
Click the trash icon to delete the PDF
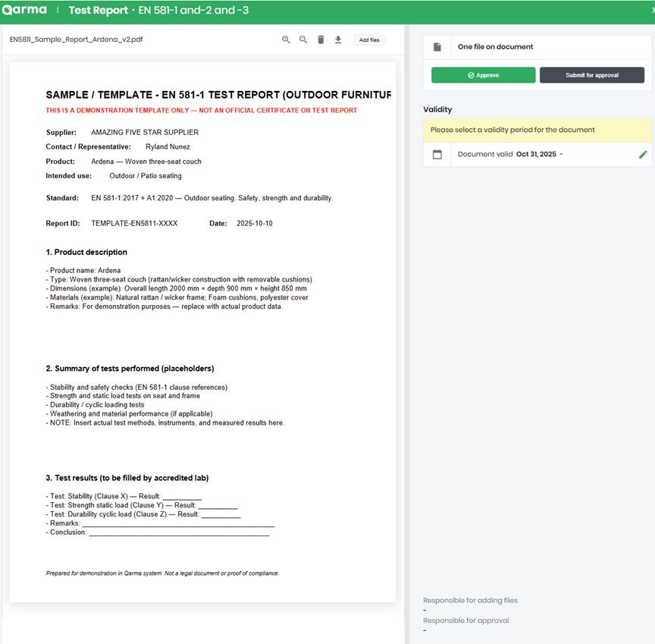point(321,39)
